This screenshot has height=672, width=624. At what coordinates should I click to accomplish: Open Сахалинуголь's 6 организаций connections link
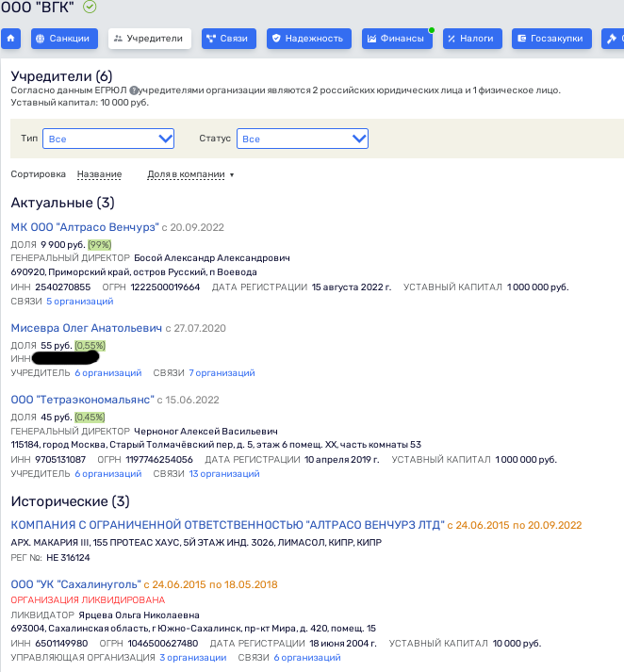(x=307, y=658)
